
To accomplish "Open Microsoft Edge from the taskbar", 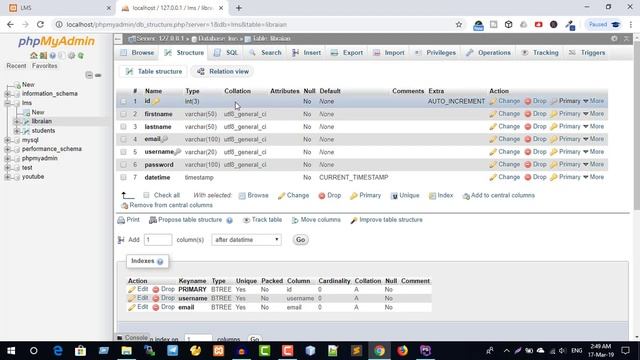I will coord(58,351).
